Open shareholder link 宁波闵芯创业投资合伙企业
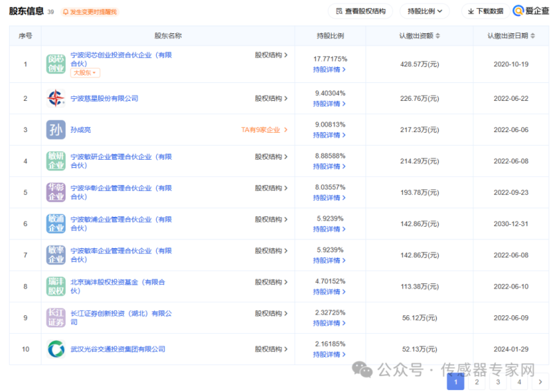The height and width of the screenshot is (392, 553). coord(121,59)
